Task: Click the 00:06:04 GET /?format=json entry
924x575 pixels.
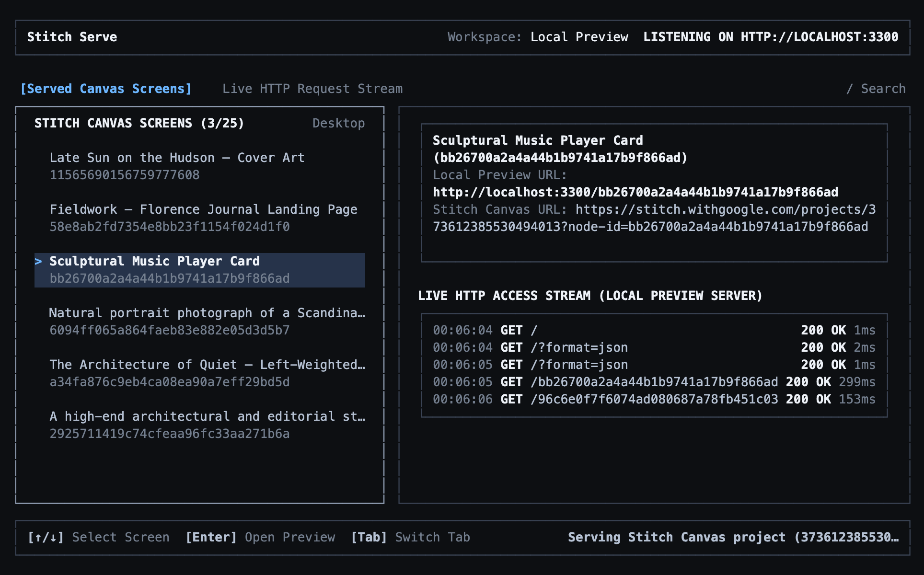Action: pyautogui.click(x=654, y=347)
